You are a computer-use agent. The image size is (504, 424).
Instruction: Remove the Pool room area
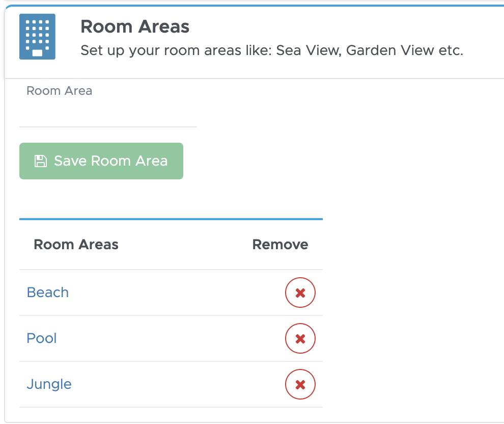click(x=300, y=338)
